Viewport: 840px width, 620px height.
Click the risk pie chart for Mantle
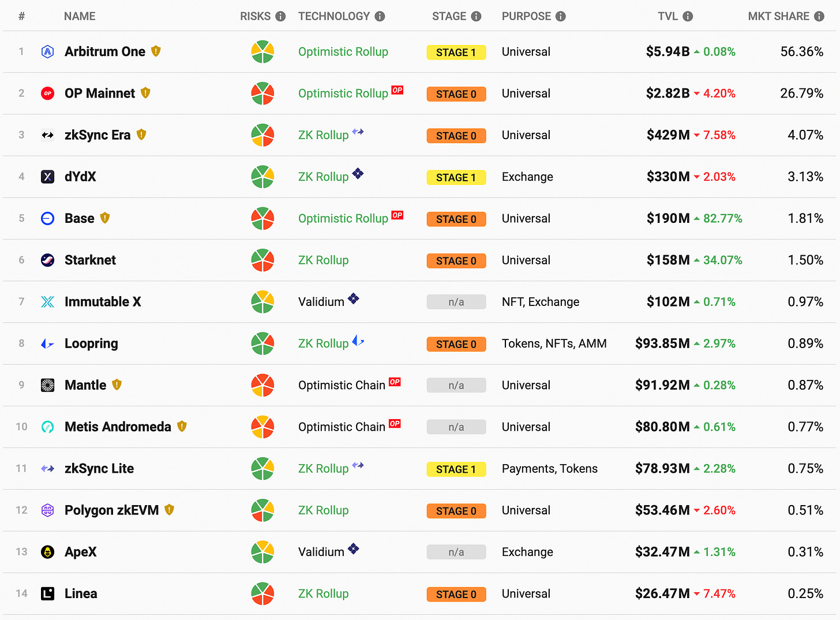(262, 385)
